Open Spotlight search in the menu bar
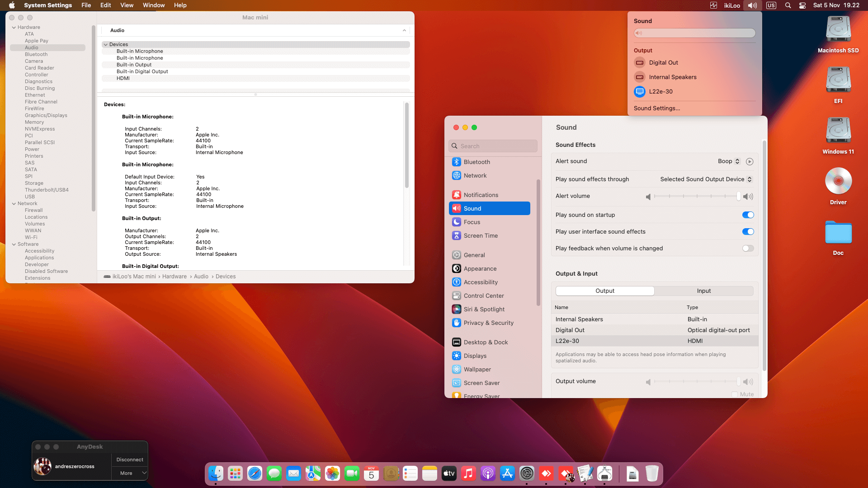Viewport: 868px width, 488px height. [x=788, y=5]
